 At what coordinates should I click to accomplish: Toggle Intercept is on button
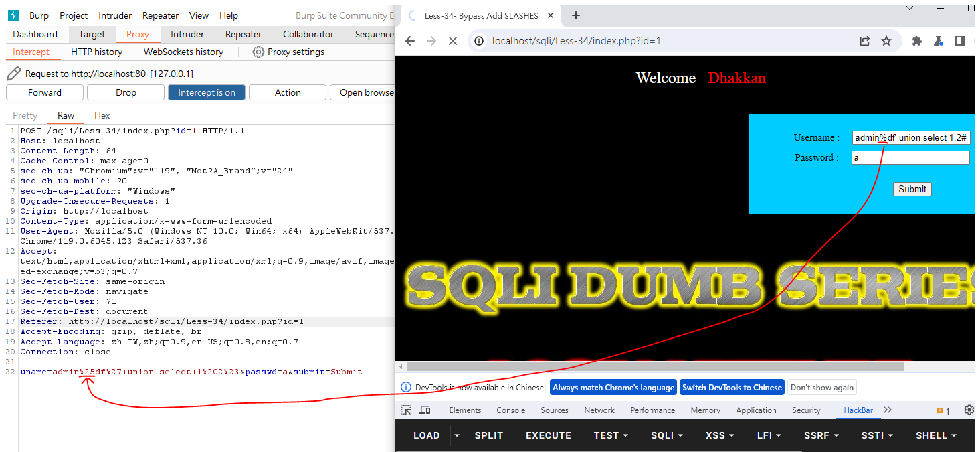207,92
